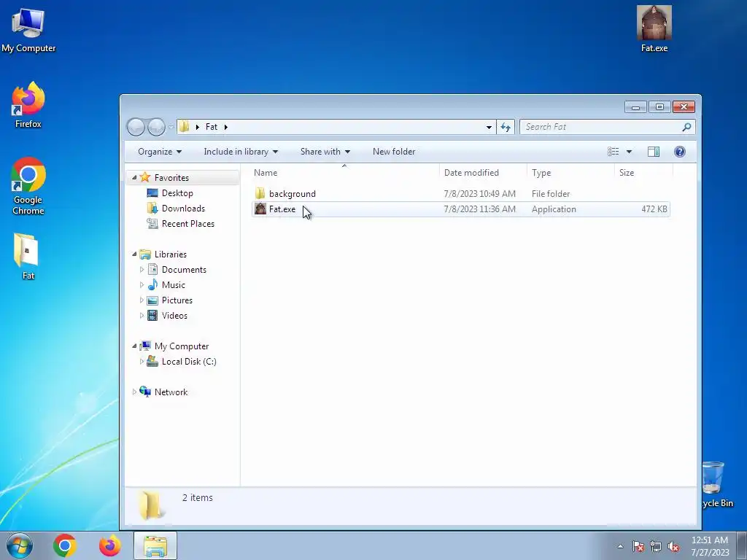Launch Chrome from the taskbar
Viewport: 747px width, 560px height.
tap(65, 545)
